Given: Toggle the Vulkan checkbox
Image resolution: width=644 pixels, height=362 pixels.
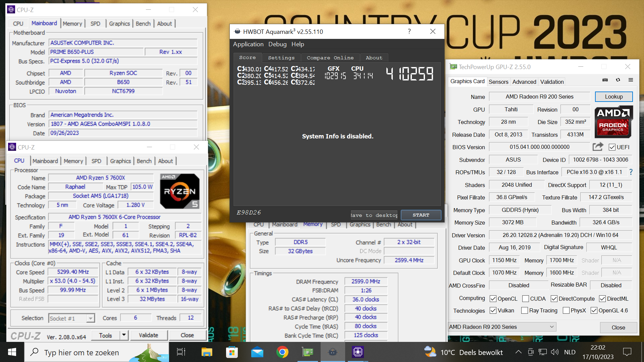Looking at the screenshot, I should 493,310.
